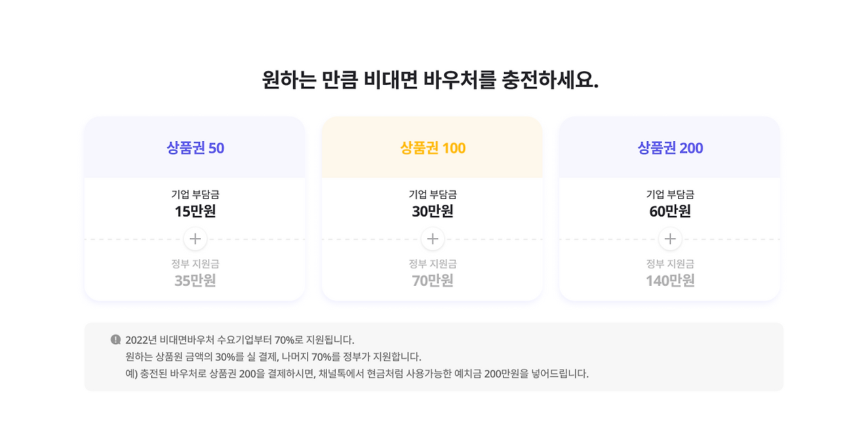The width and height of the screenshot is (868, 448).
Task: Click the example line about 상품권 200 결제
Action: (x=357, y=373)
